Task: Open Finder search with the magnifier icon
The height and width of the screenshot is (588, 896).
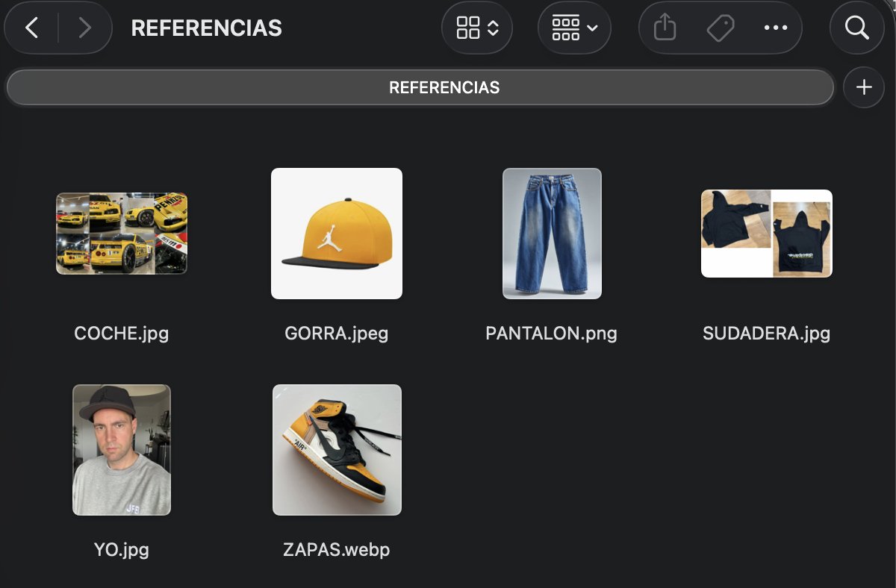Action: pyautogui.click(x=856, y=28)
